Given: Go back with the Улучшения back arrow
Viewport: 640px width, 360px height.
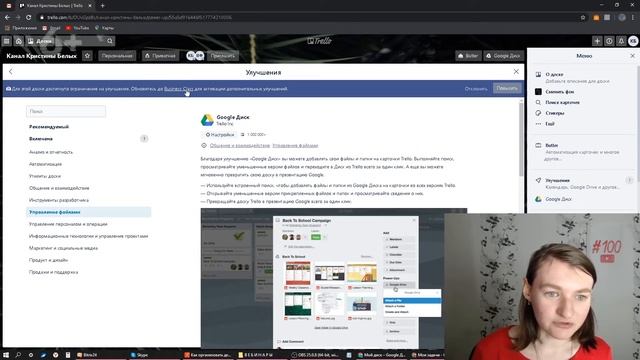Looking at the screenshot, I should click(x=11, y=72).
